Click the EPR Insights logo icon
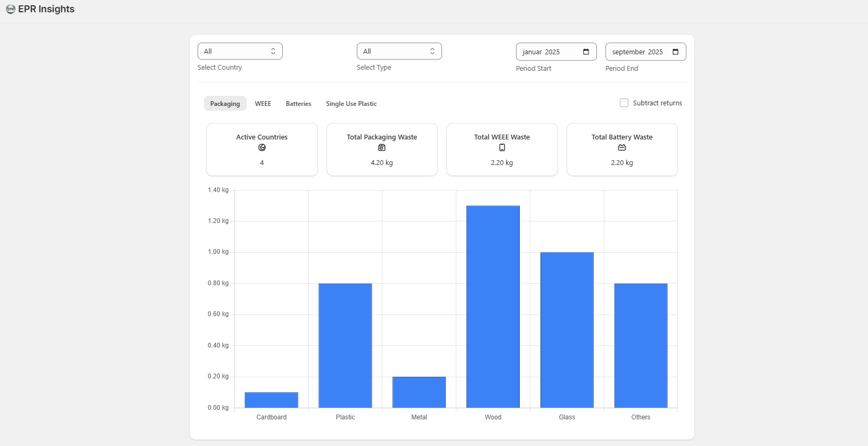The height and width of the screenshot is (446, 868). 10,9
